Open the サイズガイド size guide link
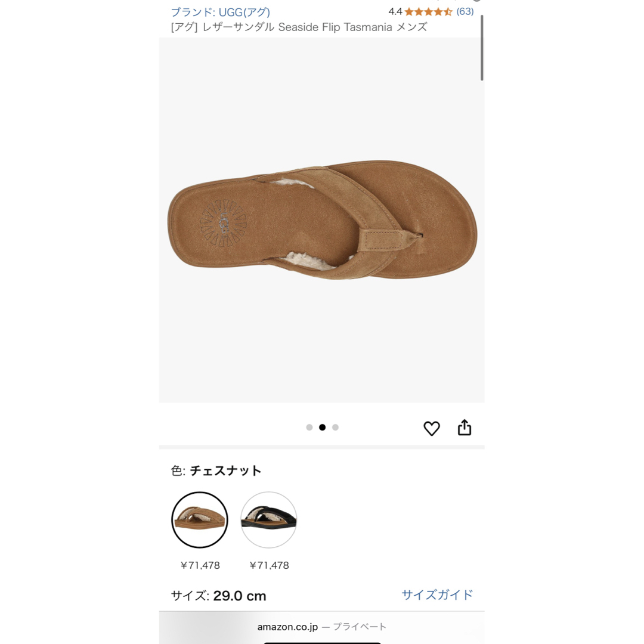 pos(437,595)
